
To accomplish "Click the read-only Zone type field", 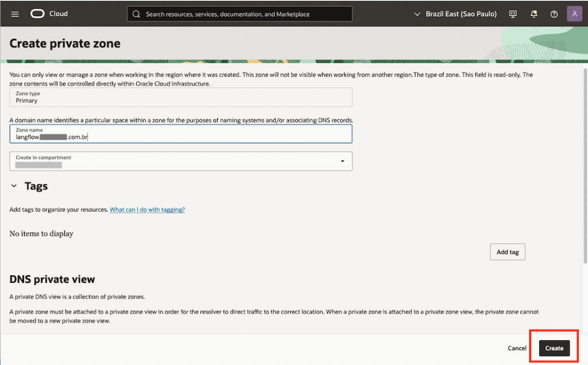I will (181, 97).
